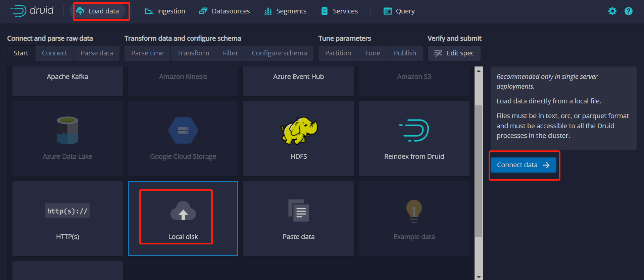The width and height of the screenshot is (644, 280).
Task: Open the Services view
Action: (x=339, y=11)
